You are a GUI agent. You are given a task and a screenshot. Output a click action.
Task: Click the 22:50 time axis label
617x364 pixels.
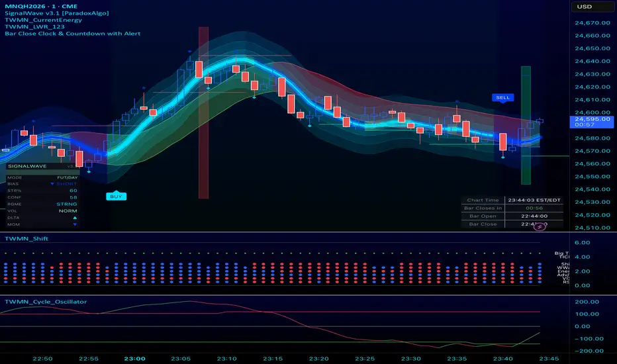coord(42,359)
